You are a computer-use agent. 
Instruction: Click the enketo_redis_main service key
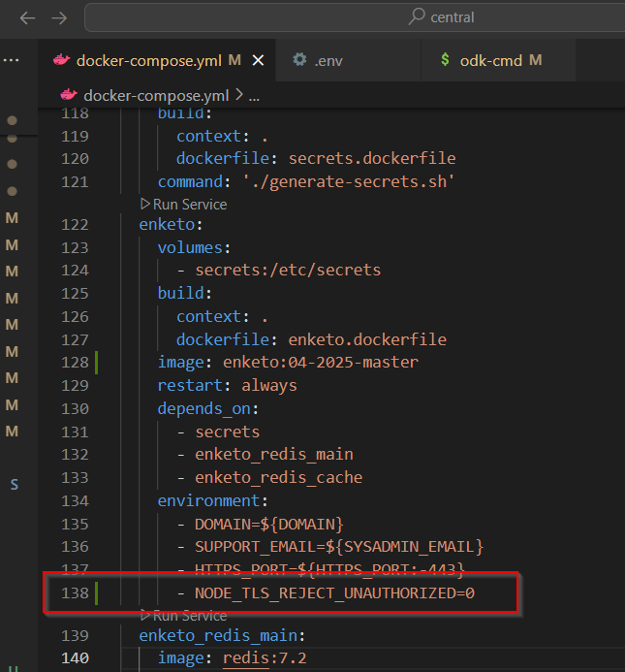click(218, 635)
